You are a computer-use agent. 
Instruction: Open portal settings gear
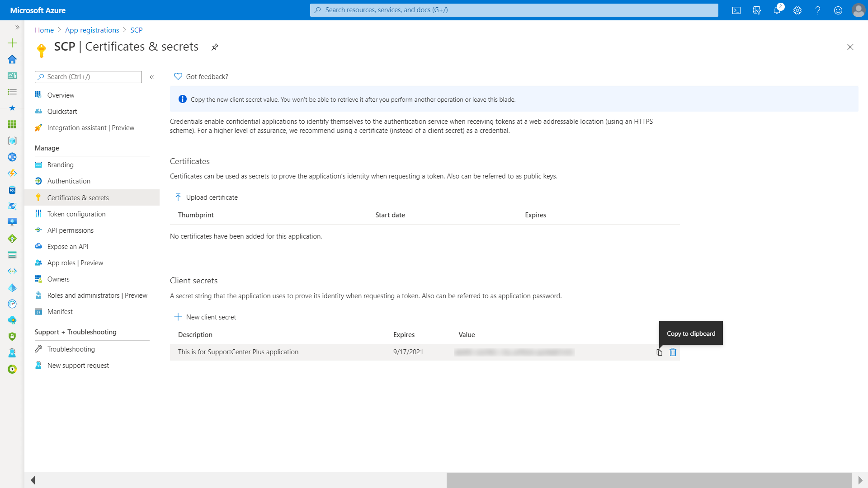coord(797,10)
